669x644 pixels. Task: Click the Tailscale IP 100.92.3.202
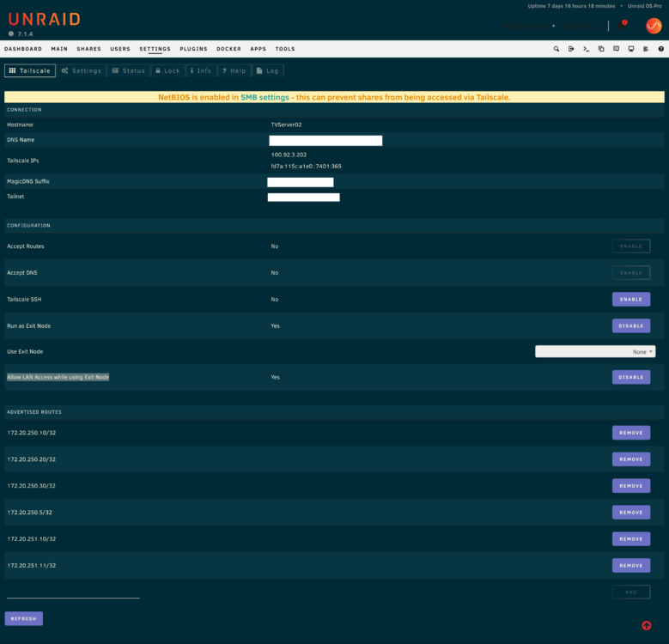(x=289, y=155)
